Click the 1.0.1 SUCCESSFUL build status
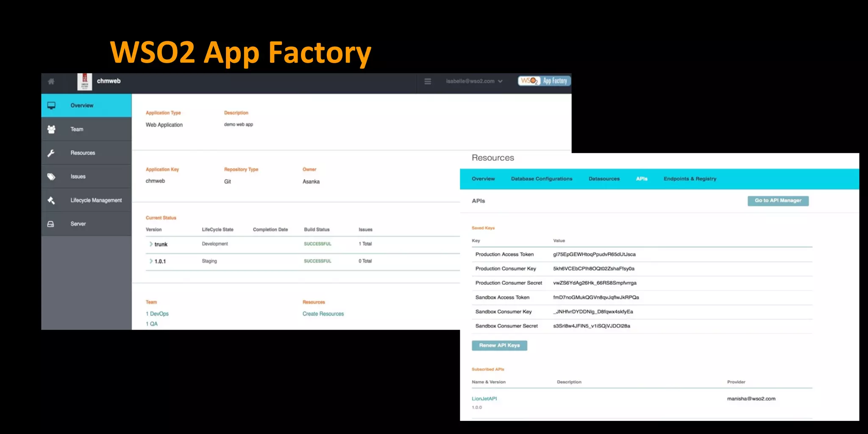Image resolution: width=868 pixels, height=434 pixels. coord(317,262)
